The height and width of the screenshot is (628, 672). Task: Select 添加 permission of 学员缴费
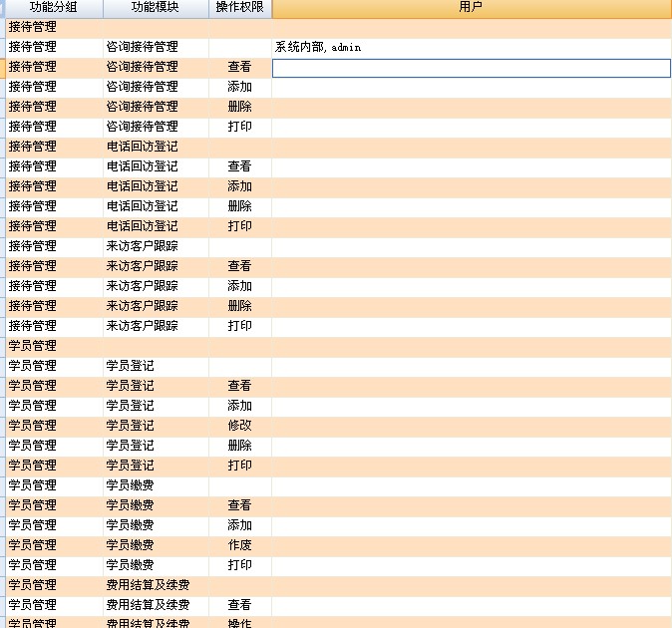(x=240, y=525)
